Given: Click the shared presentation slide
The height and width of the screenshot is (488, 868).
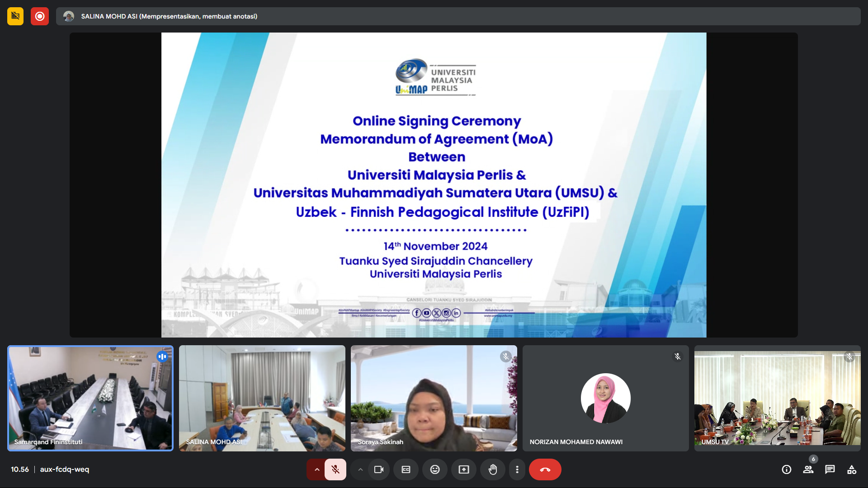Looking at the screenshot, I should (x=434, y=185).
